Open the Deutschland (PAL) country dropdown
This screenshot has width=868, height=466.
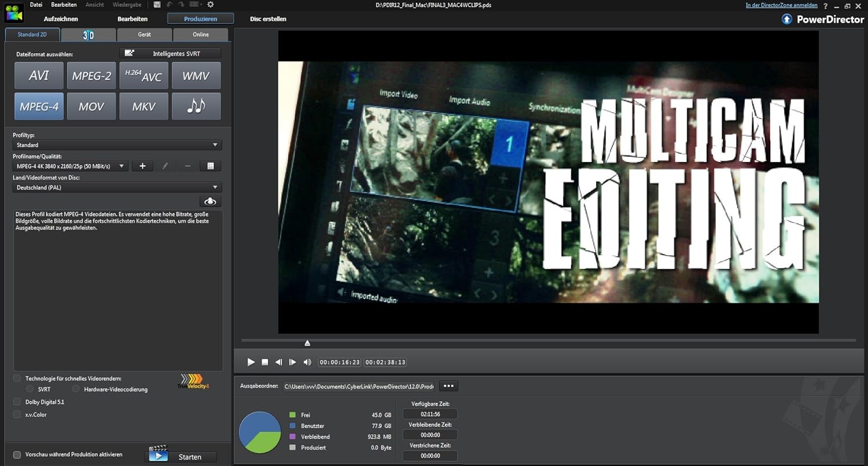(117, 187)
